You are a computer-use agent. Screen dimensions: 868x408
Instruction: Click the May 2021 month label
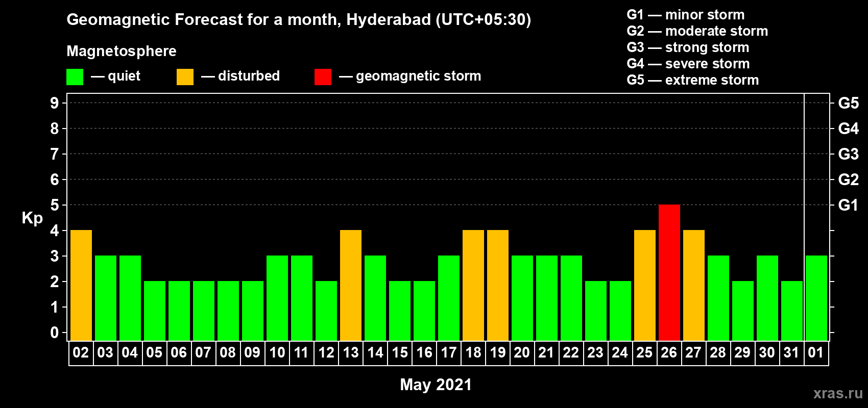pyautogui.click(x=436, y=385)
